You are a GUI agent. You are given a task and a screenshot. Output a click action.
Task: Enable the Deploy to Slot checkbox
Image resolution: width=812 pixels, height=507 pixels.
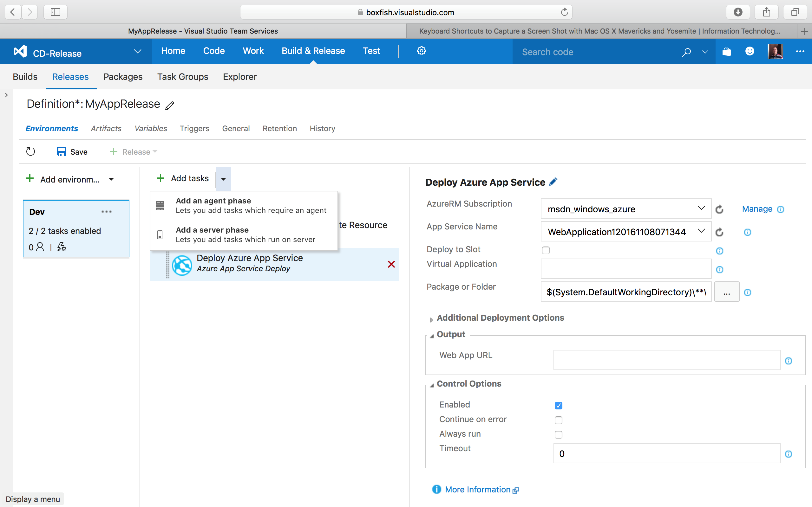click(x=546, y=250)
